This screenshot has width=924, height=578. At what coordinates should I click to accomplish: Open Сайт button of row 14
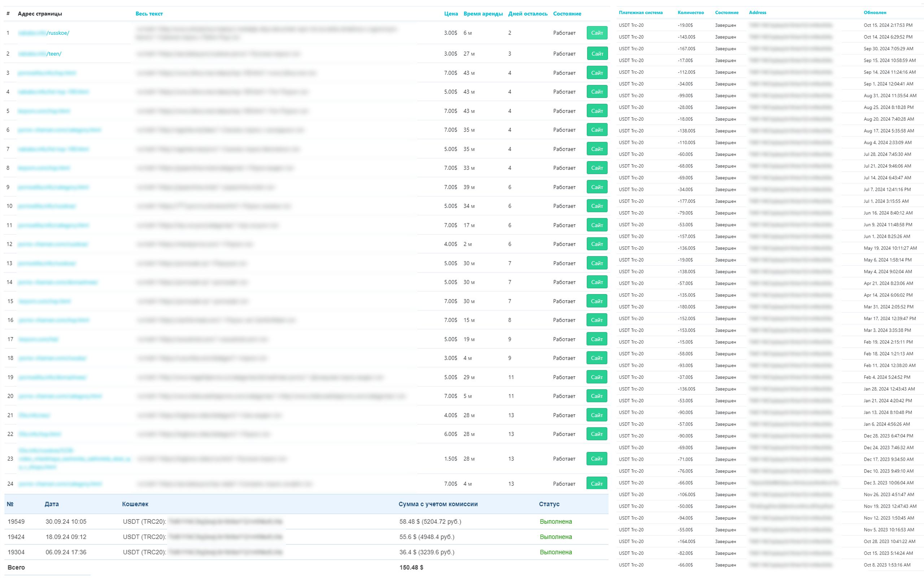(597, 282)
